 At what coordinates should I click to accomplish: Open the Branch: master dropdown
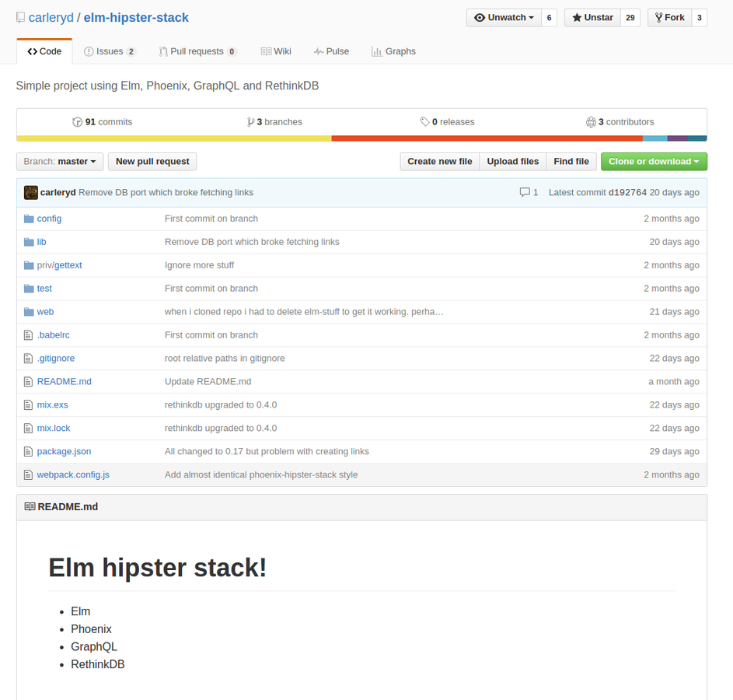(x=60, y=161)
